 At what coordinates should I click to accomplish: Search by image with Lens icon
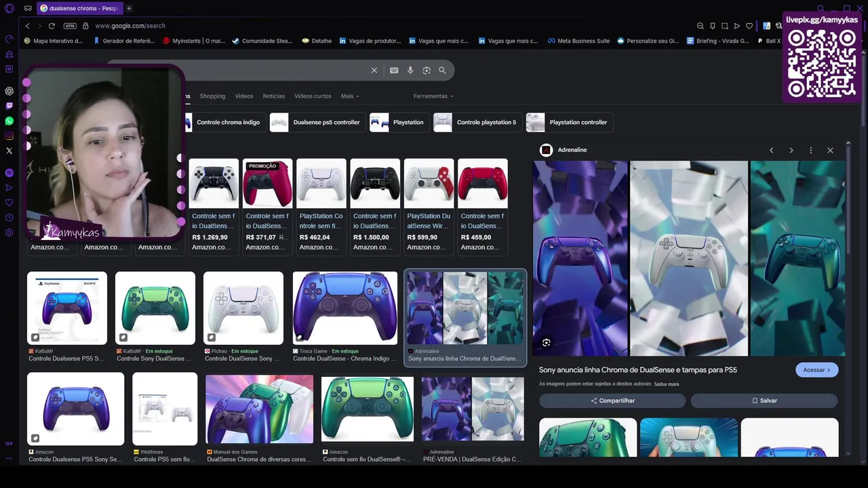coord(427,70)
